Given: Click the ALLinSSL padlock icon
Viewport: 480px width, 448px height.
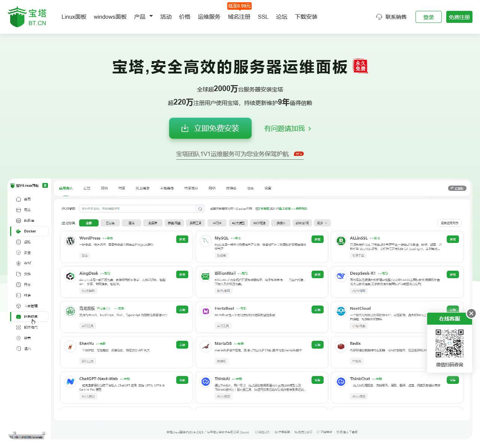Looking at the screenshot, I should click(341, 241).
